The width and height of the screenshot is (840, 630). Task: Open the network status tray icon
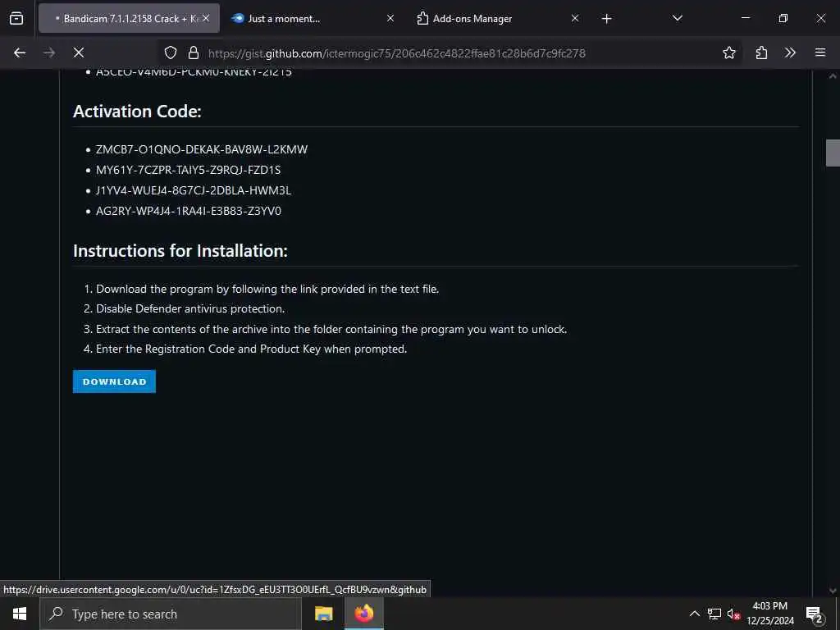click(714, 614)
